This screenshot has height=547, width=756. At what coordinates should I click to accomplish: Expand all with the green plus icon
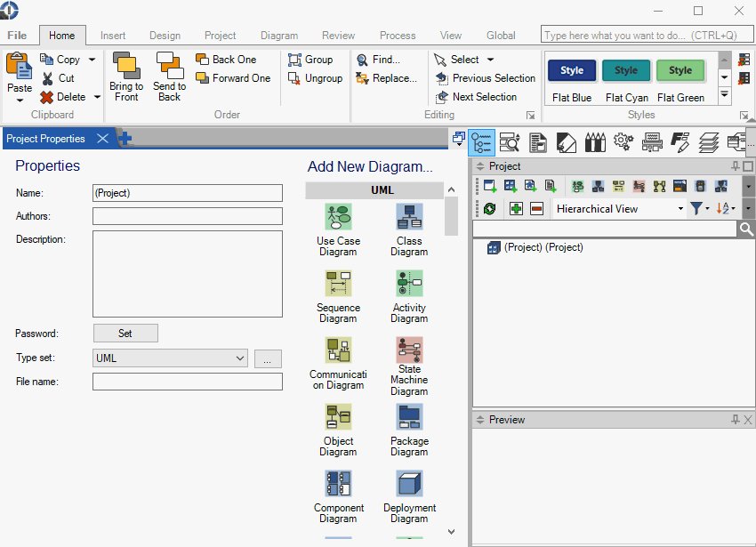point(516,208)
